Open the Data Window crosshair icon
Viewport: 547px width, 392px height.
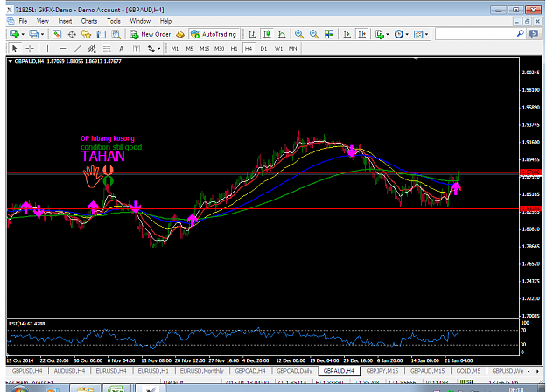(72, 34)
